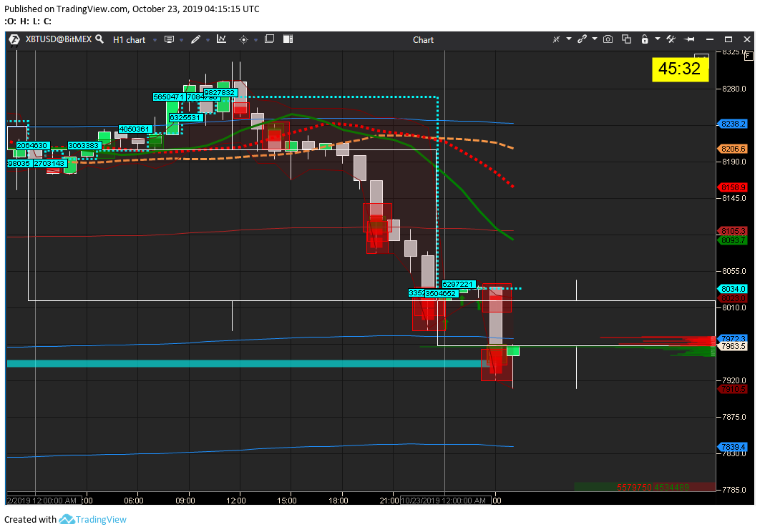
Task: Click the 2064630 volume label
Action: (32, 145)
